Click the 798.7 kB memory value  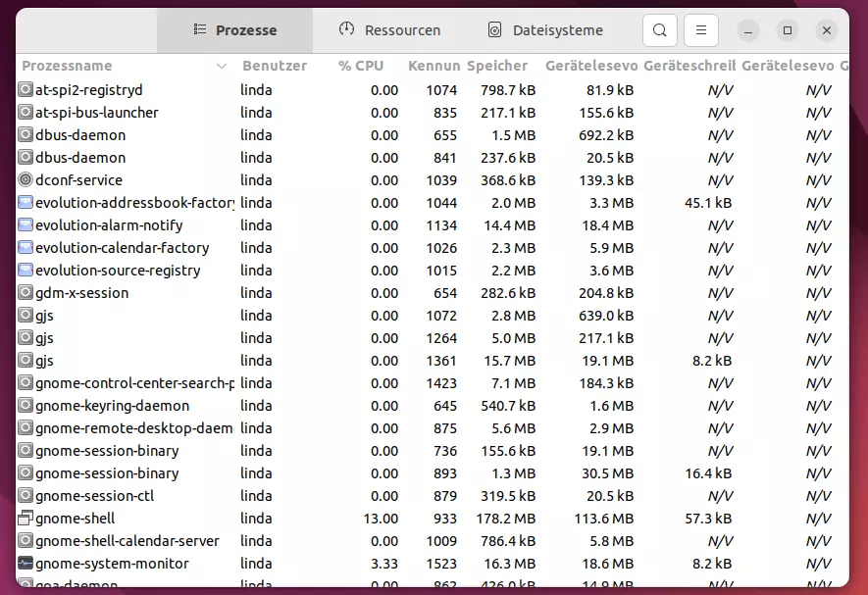pyautogui.click(x=508, y=90)
